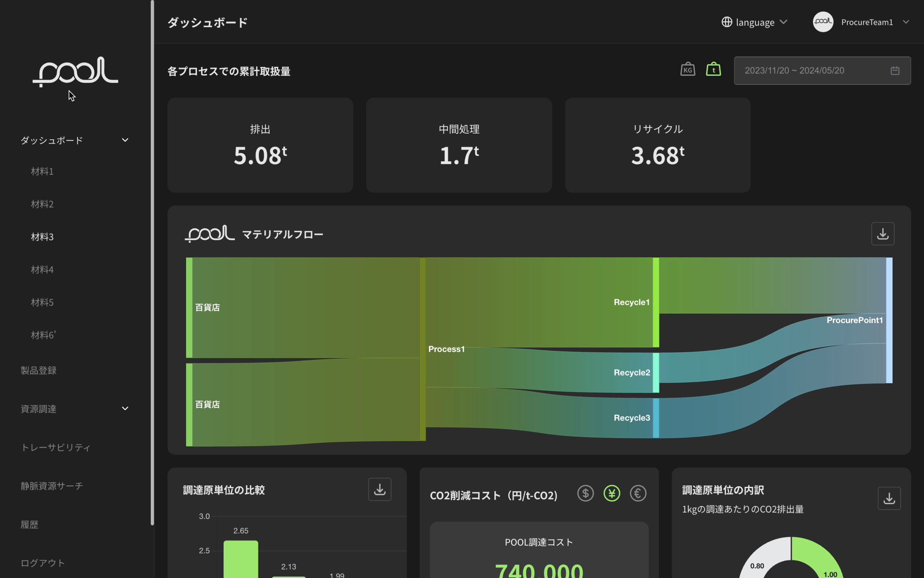Click the リサイクル 3.68t card
The width and height of the screenshot is (924, 578).
coord(657,145)
